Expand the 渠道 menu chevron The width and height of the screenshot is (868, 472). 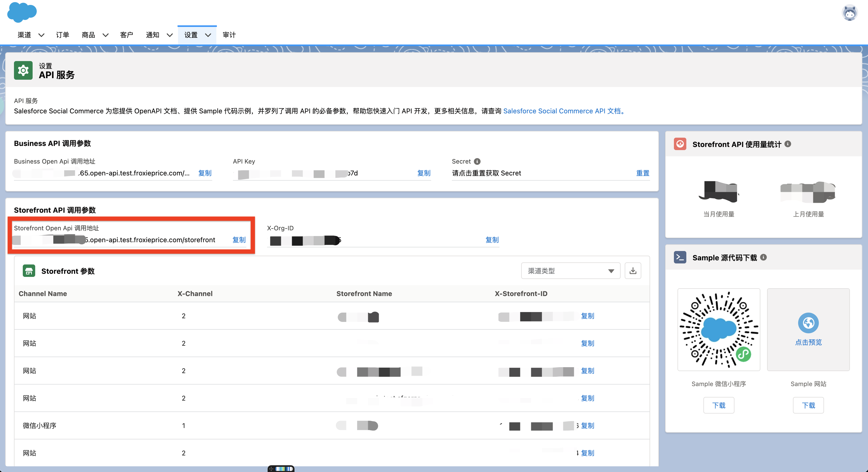click(x=41, y=35)
